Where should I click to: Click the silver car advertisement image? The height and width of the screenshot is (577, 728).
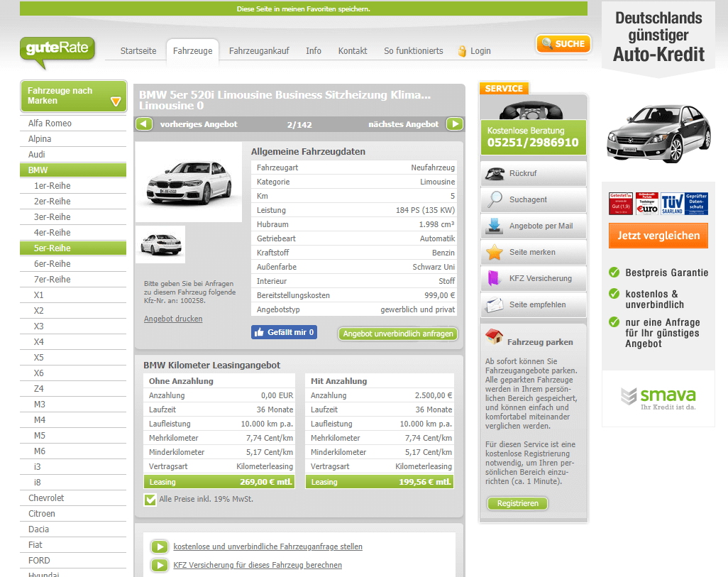point(658,133)
